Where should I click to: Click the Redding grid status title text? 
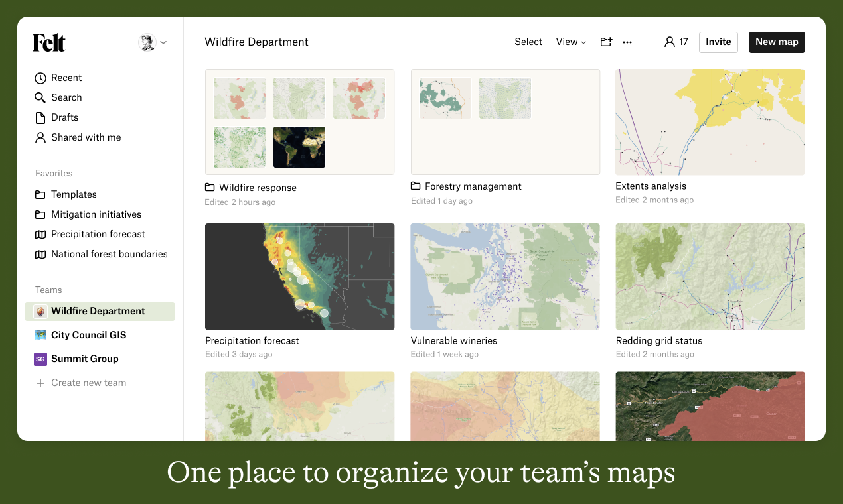(659, 341)
